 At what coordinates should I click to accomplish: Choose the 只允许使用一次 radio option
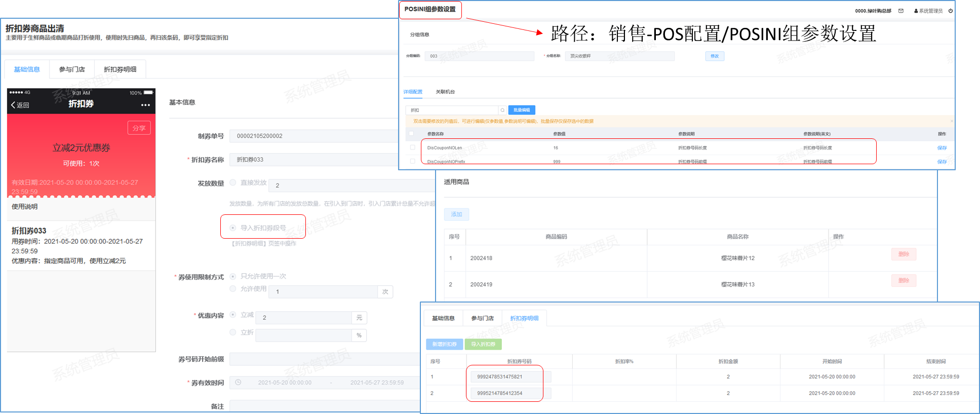[233, 276]
